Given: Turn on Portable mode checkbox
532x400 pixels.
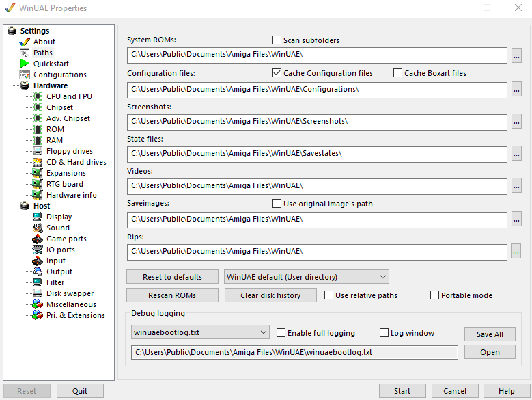Looking at the screenshot, I should point(434,295).
